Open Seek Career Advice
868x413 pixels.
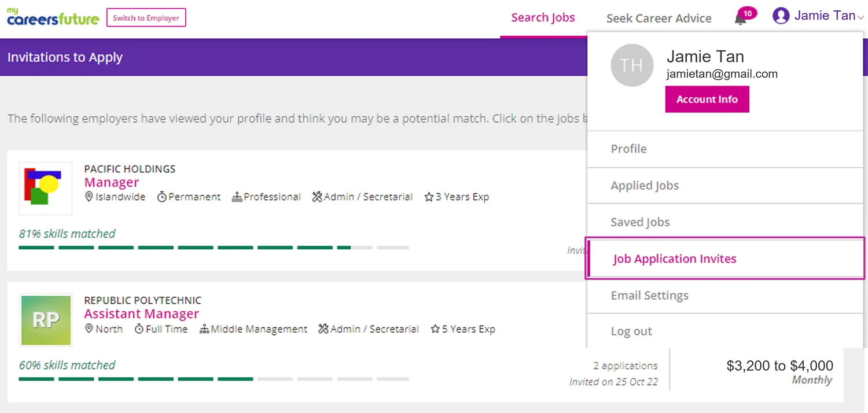tap(659, 18)
